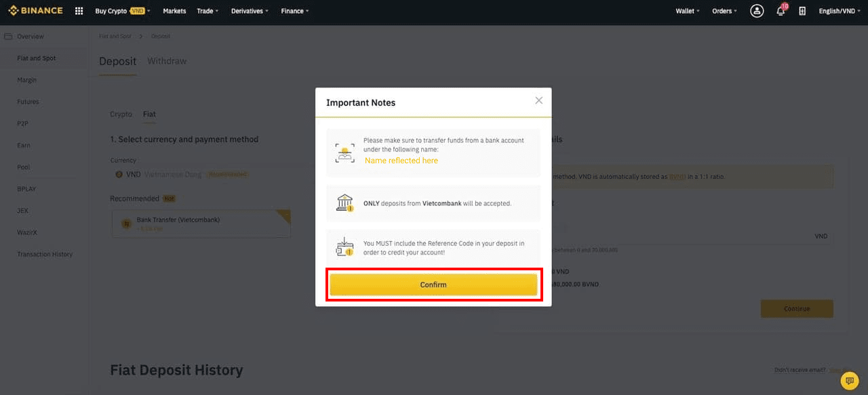
Task: Open Earn in the sidebar
Action: (24, 145)
